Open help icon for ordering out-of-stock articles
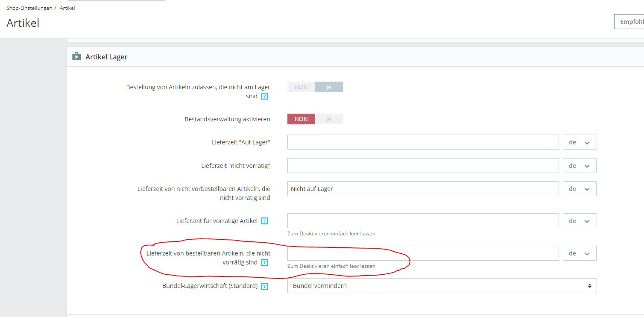Viewport: 644px width, 317px height. coord(265,97)
